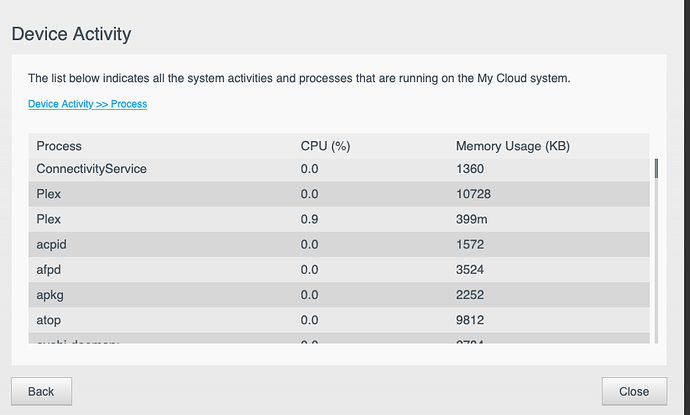Click the 1360 memory usage value
The width and height of the screenshot is (690, 415).
point(470,169)
